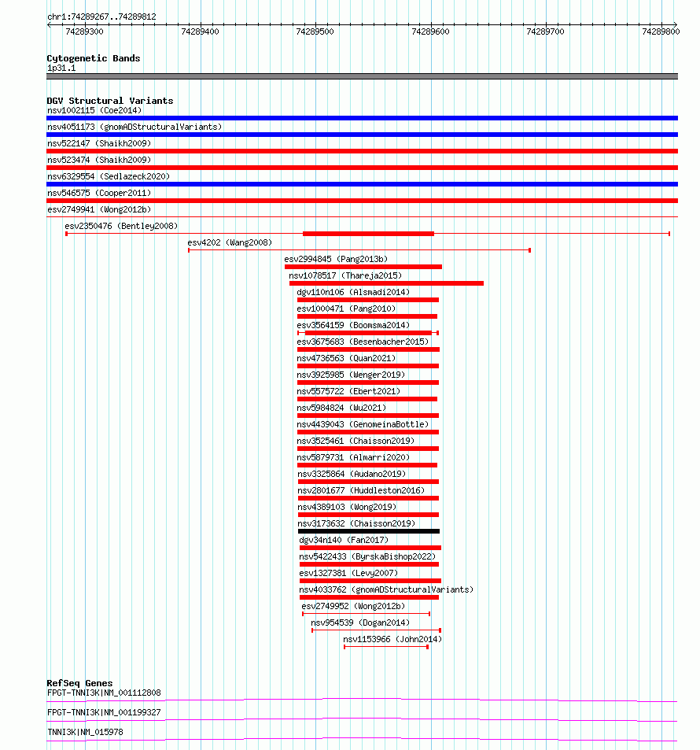Select the nsv4051173 gnomADStructuralVariants blue bar

pyautogui.click(x=362, y=135)
